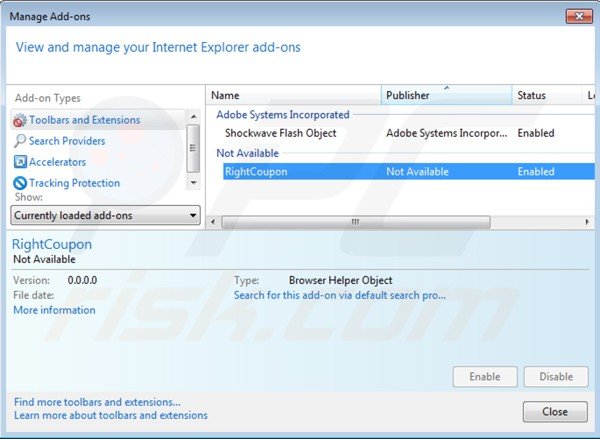
Task: Click the Tracking Protection blocked-circle icon
Action: pyautogui.click(x=20, y=183)
